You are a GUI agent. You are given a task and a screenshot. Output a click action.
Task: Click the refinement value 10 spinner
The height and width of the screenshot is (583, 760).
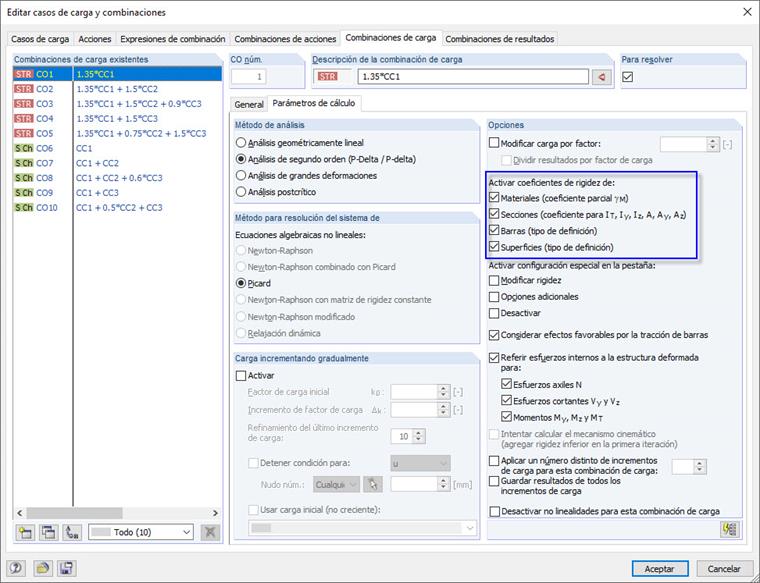(x=419, y=436)
